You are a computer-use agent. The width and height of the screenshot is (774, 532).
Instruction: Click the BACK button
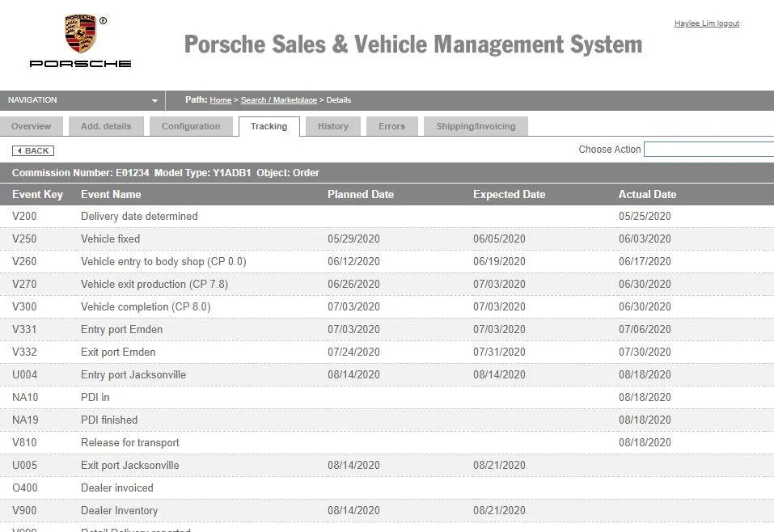[33, 150]
